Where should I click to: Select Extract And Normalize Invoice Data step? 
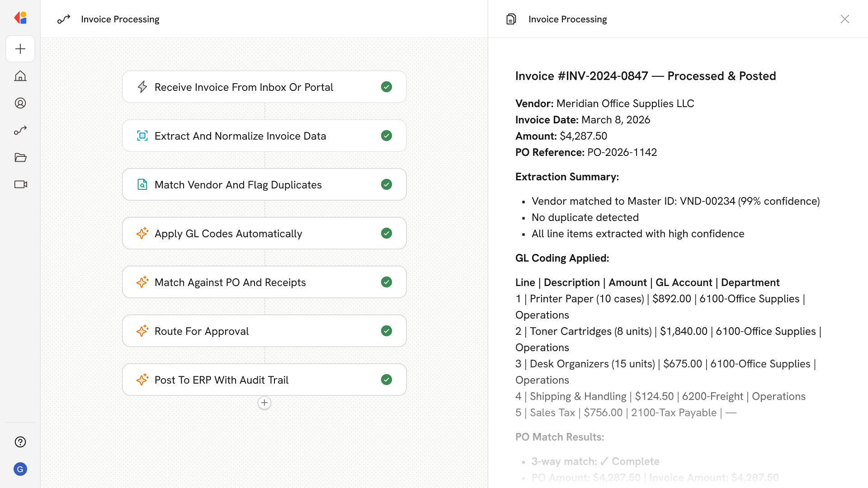click(240, 136)
